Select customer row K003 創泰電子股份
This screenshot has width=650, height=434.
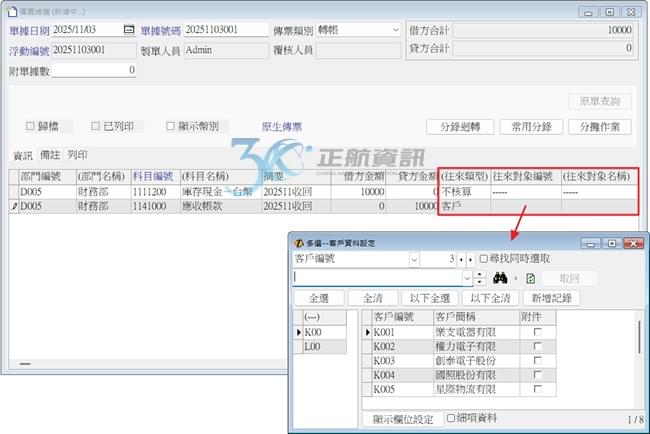point(459,360)
